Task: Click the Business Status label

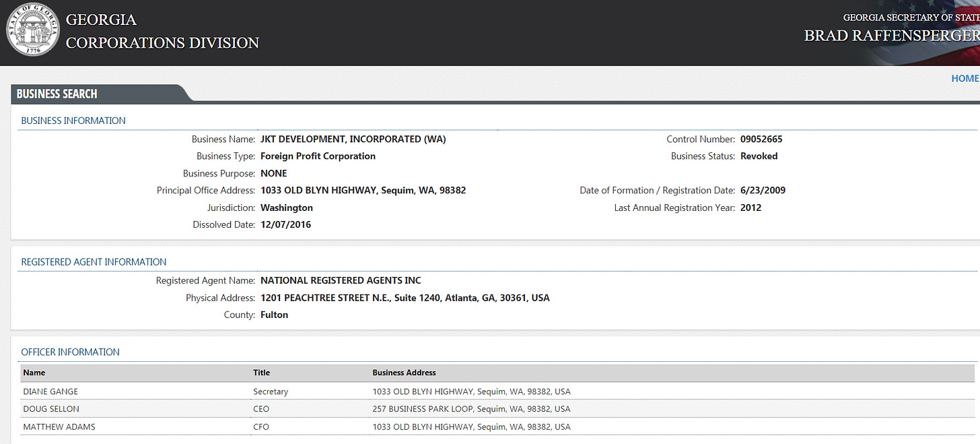Action: pyautogui.click(x=703, y=156)
